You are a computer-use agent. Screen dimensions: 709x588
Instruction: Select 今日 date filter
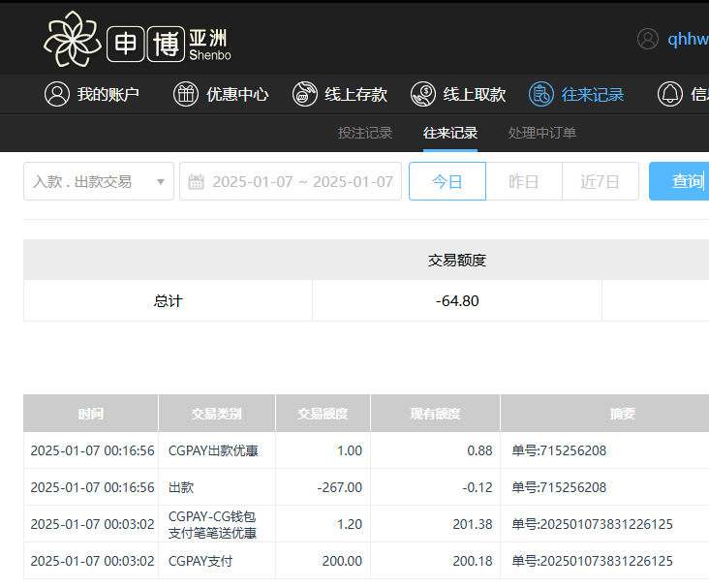[x=447, y=181]
